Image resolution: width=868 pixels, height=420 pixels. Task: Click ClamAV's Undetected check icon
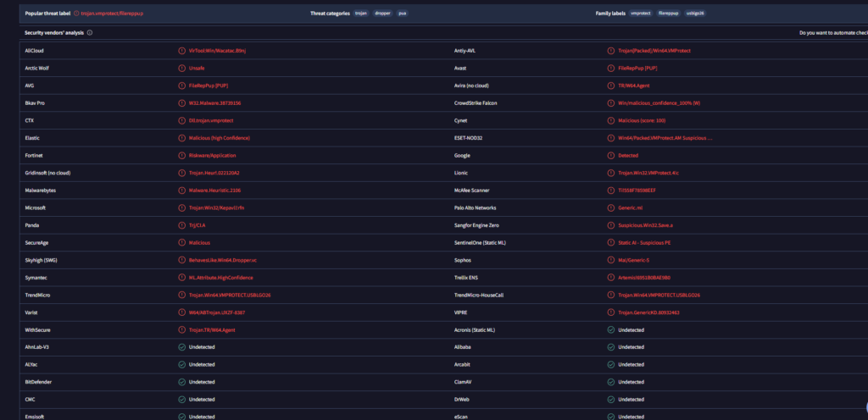click(x=610, y=382)
